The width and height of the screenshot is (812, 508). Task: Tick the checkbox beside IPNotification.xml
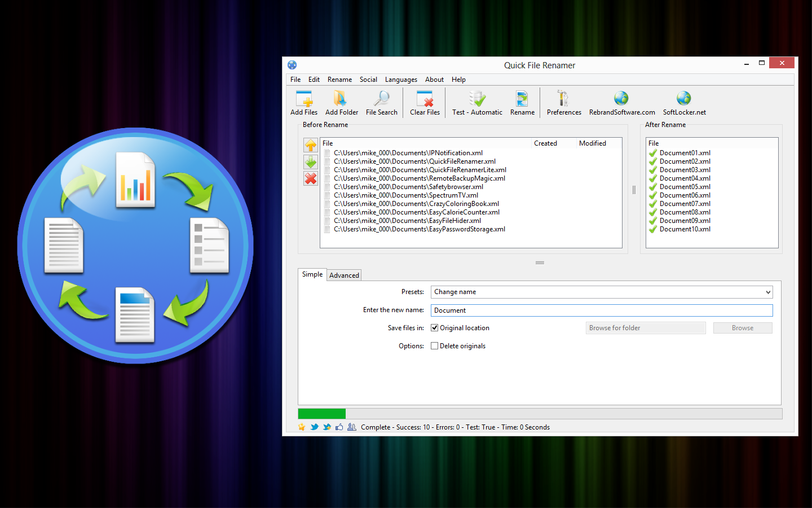click(327, 153)
